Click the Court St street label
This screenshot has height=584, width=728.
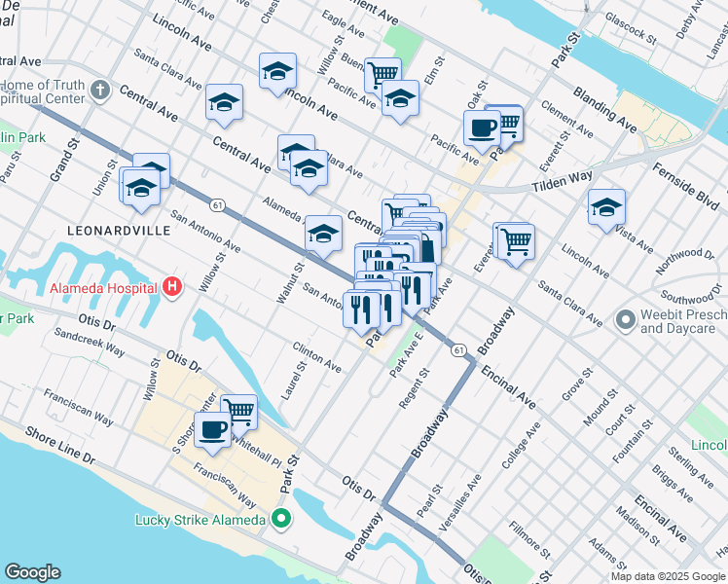click(x=620, y=420)
